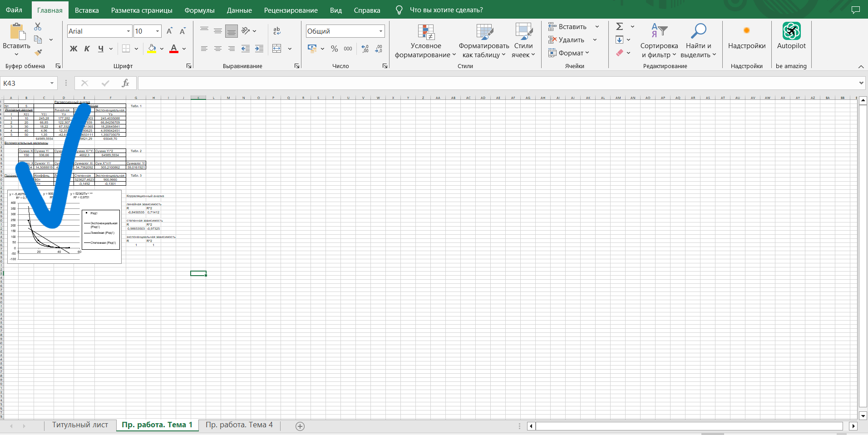The height and width of the screenshot is (435, 868).
Task: Align cell text left
Action: [204, 49]
